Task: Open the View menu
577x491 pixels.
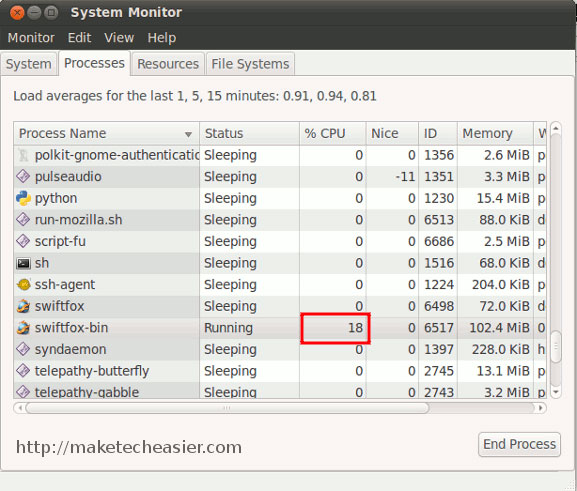Action: (119, 38)
